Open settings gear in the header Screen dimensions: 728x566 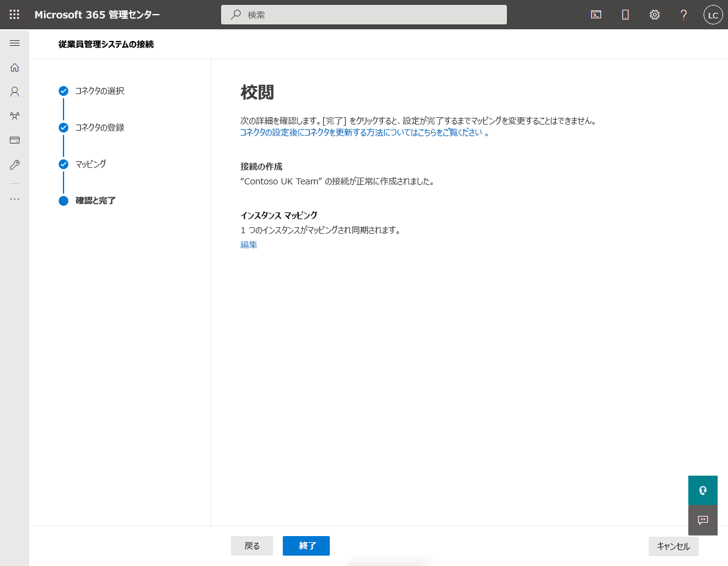[x=654, y=15]
